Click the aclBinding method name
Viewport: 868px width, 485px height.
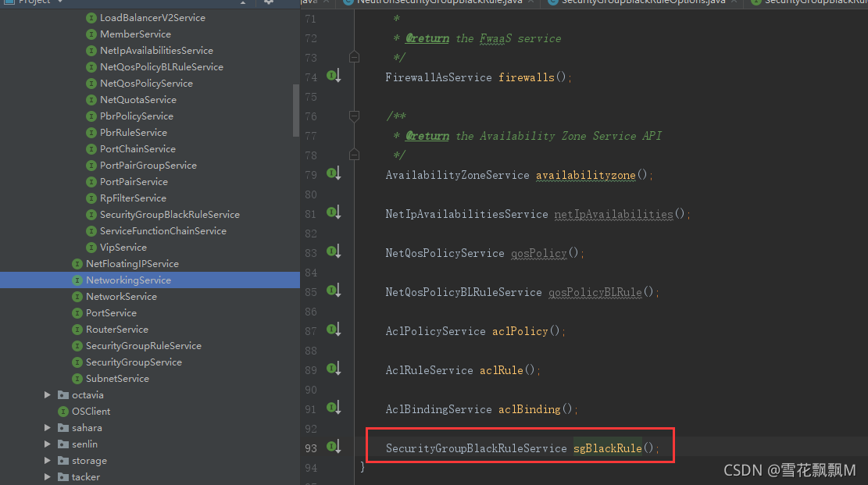pos(529,409)
